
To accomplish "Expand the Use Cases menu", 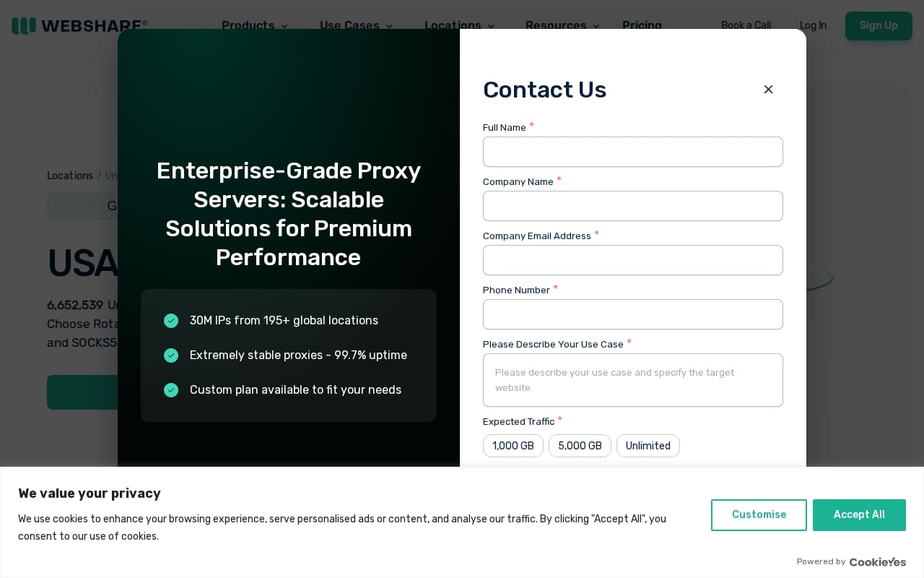I will [357, 25].
